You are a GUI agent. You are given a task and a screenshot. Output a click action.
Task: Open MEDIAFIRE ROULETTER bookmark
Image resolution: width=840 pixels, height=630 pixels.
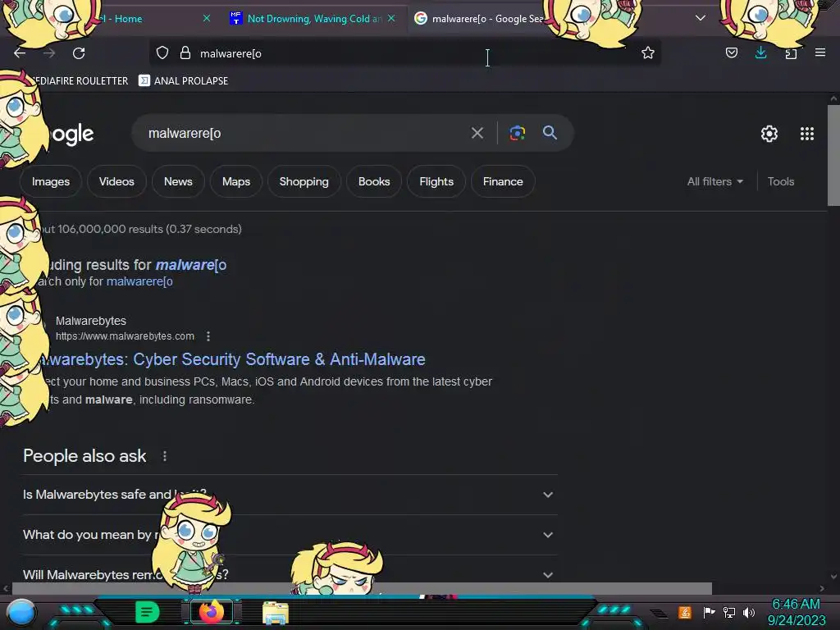pos(80,81)
